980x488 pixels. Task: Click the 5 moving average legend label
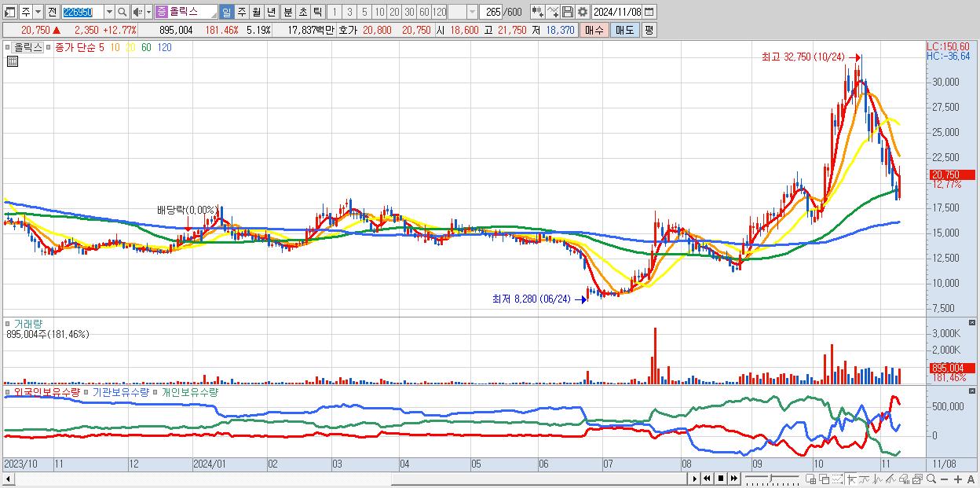pyautogui.click(x=101, y=47)
